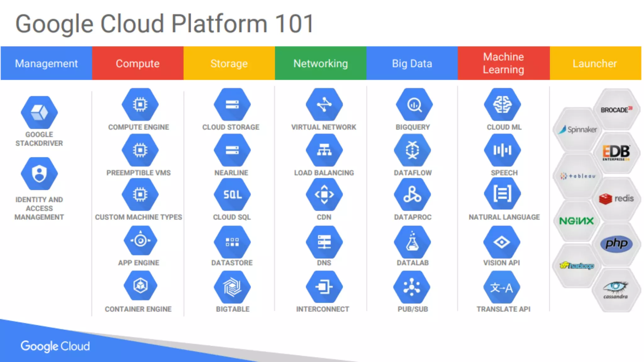
Task: Select the Interconnect icon
Action: (324, 287)
